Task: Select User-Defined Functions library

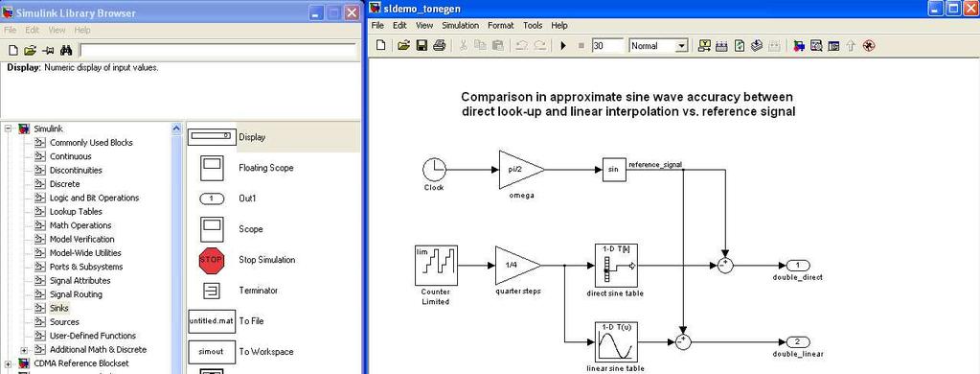Action: [x=93, y=336]
